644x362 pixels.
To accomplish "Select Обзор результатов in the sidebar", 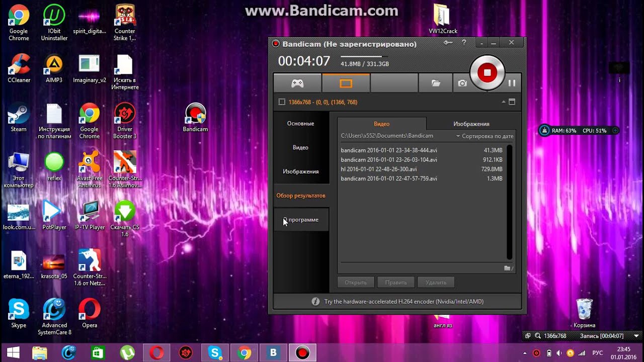I will pyautogui.click(x=301, y=196).
